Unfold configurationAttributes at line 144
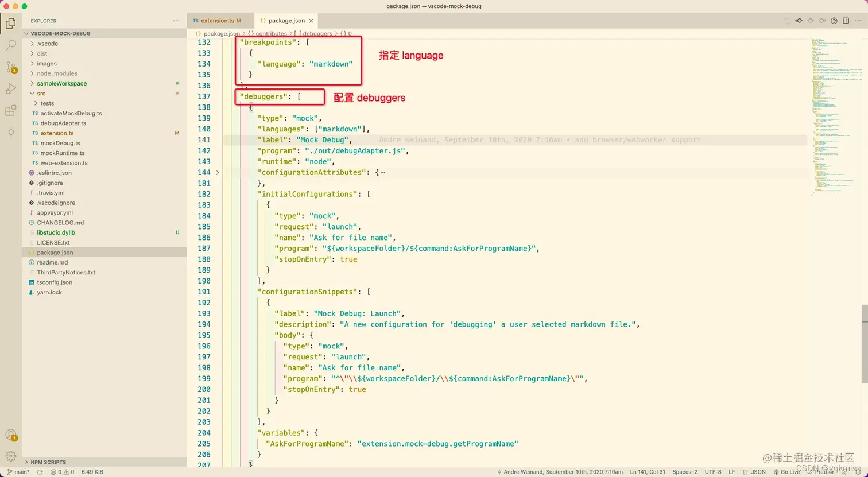Viewport: 868px width, 477px height. tap(218, 172)
